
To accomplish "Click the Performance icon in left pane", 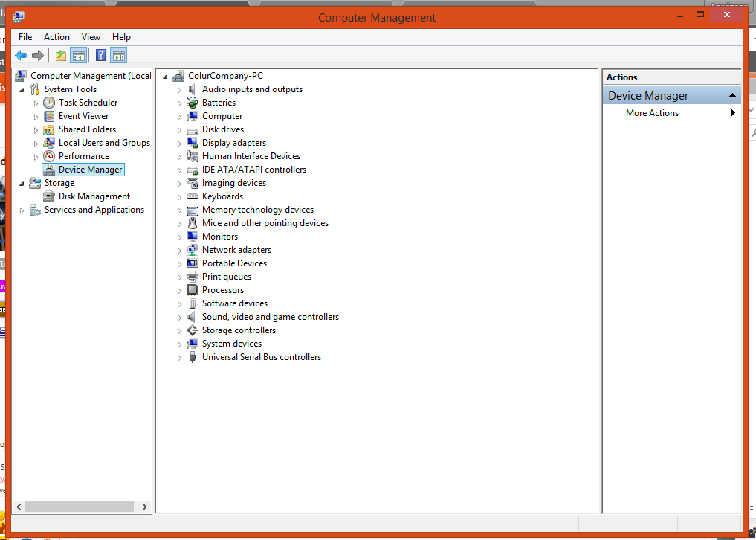I will [x=49, y=156].
